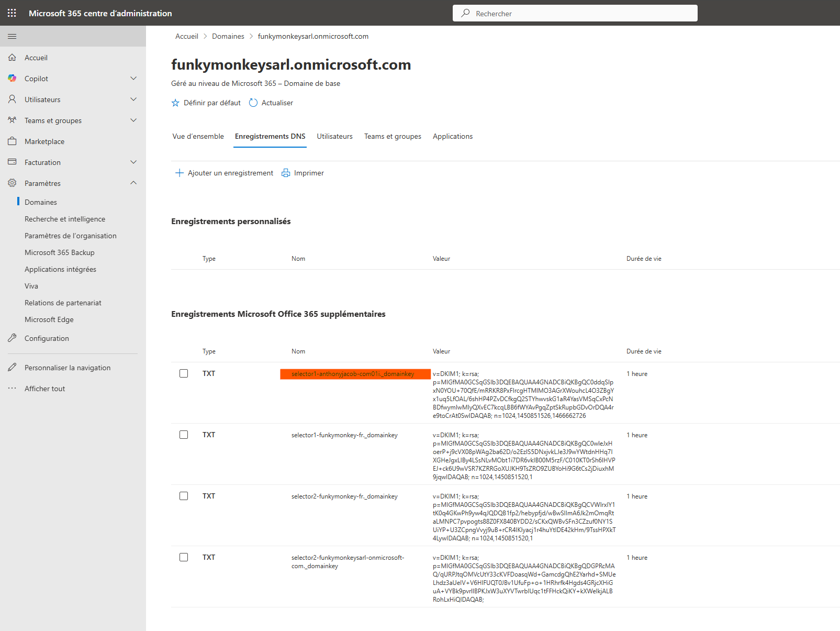Check the selector2-funkymonkey-fr record checkbox

coord(184,496)
